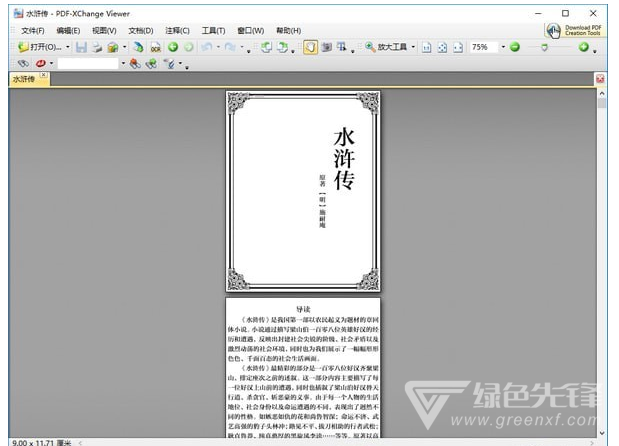Click the 75% zoom value field
The height and width of the screenshot is (446, 619).
click(x=484, y=47)
